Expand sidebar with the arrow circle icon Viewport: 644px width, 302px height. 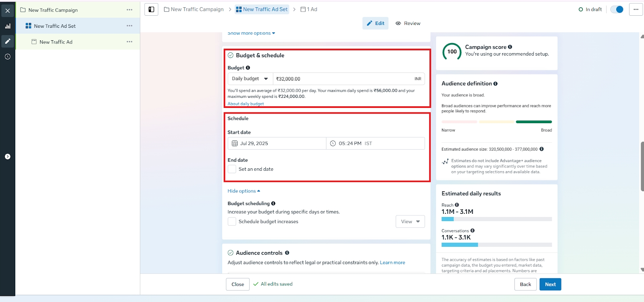pyautogui.click(x=8, y=157)
